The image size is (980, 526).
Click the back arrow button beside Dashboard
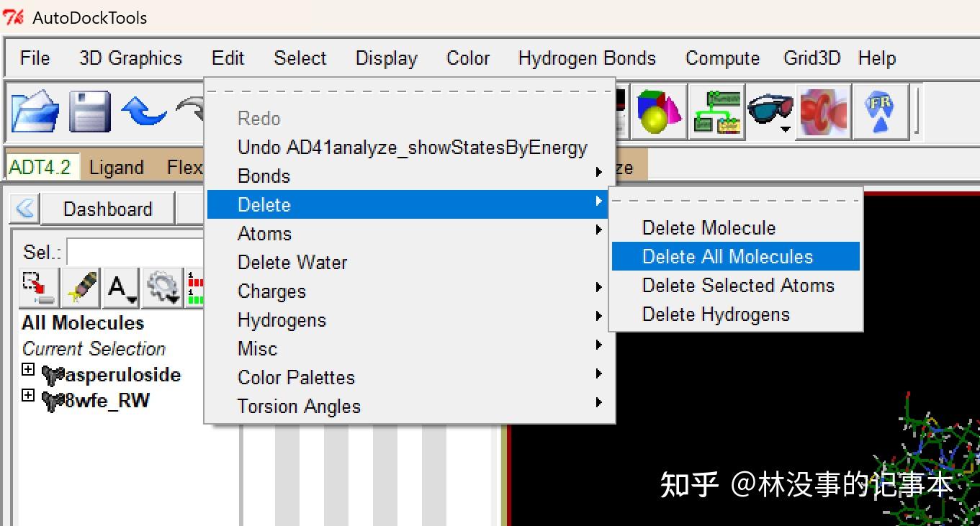tap(24, 208)
